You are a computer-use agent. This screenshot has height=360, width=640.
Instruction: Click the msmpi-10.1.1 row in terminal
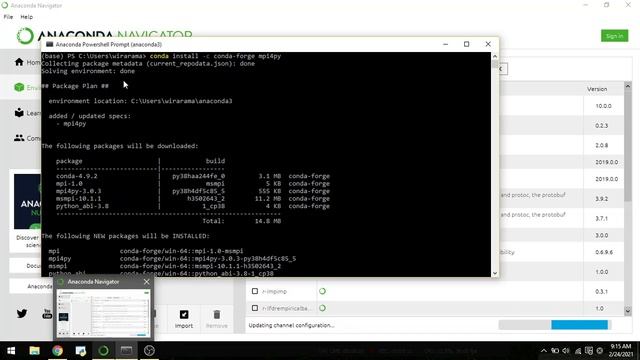(x=193, y=198)
